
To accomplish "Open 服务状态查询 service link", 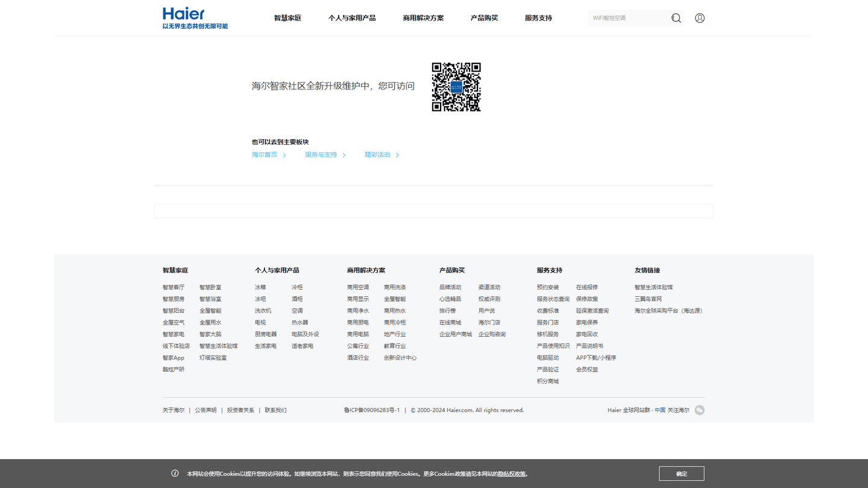I will [553, 299].
